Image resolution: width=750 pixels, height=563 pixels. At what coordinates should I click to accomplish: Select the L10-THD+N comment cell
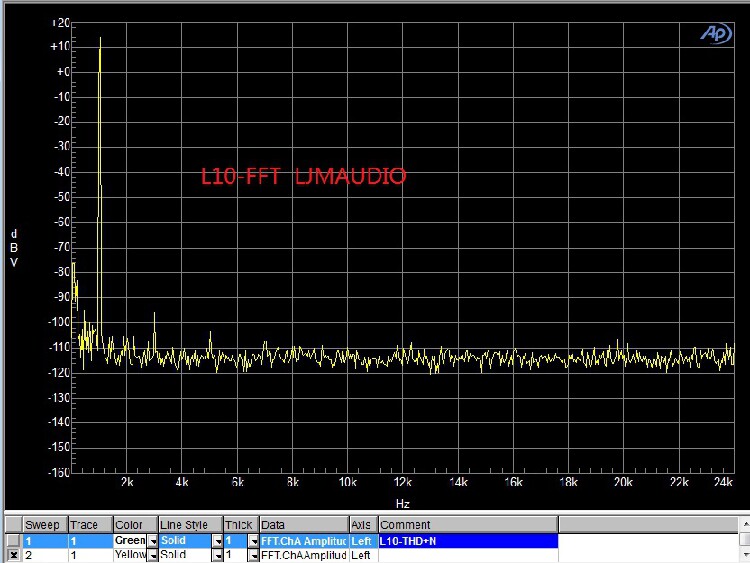[x=468, y=541]
